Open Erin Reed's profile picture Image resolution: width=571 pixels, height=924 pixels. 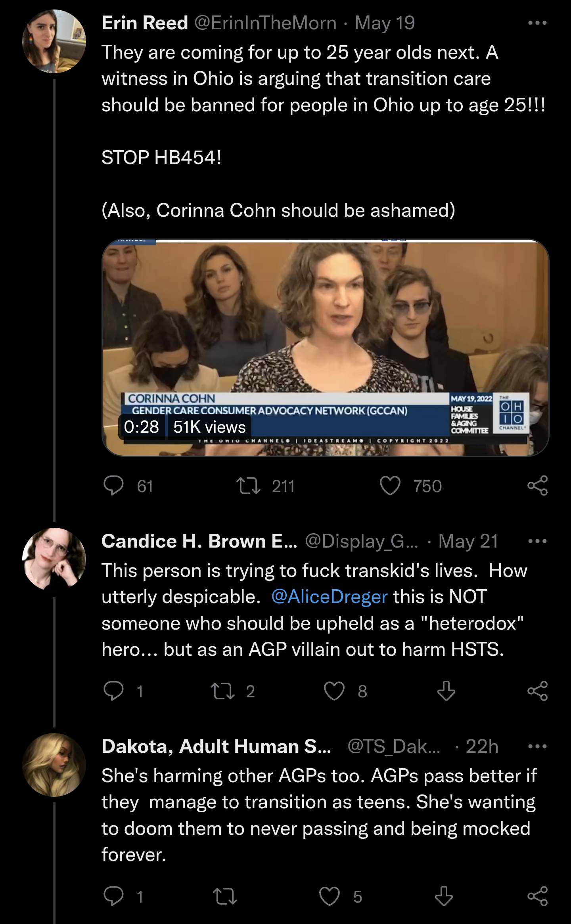[x=54, y=41]
